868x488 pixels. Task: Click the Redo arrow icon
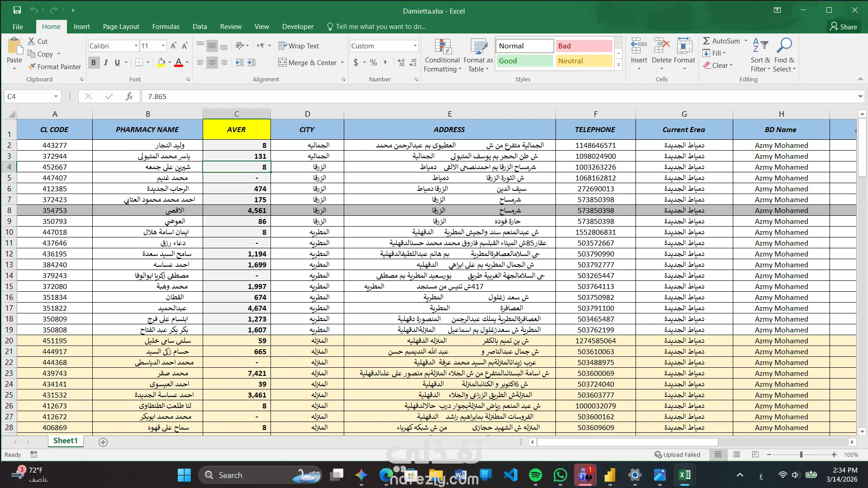(53, 10)
